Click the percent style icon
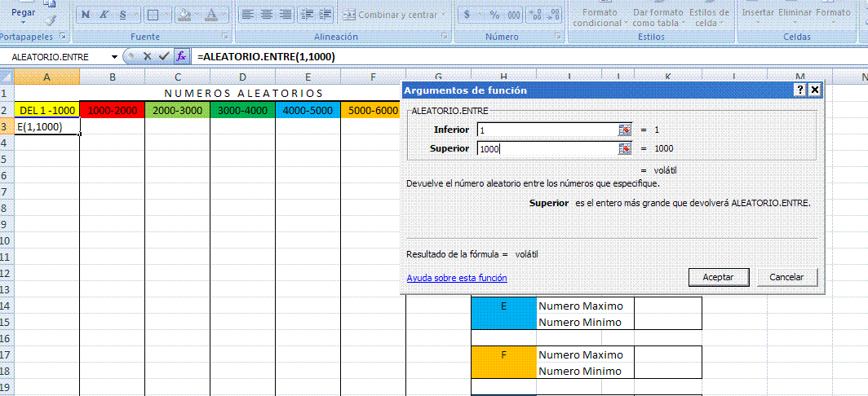This screenshot has height=396, width=868. tap(494, 15)
